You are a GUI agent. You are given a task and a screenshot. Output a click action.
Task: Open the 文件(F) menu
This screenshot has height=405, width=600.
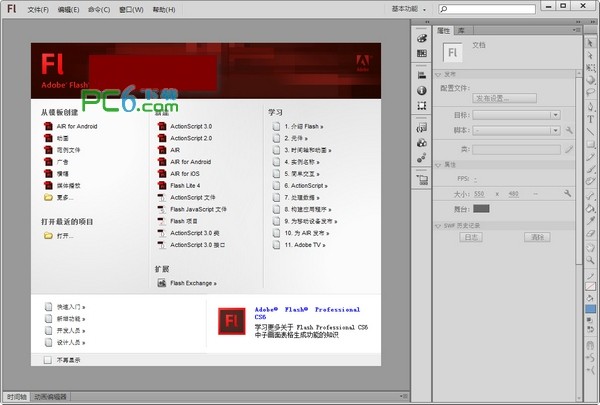39,8
